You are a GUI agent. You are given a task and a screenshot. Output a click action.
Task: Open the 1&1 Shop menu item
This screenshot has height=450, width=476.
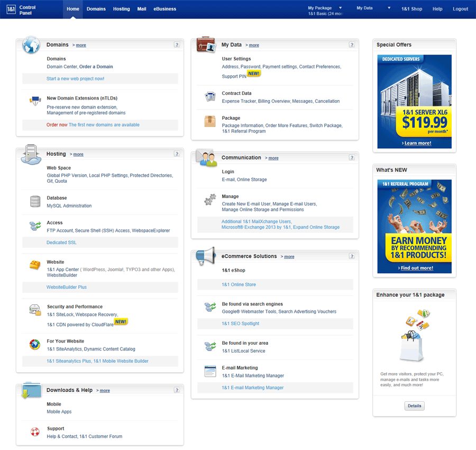coord(411,9)
